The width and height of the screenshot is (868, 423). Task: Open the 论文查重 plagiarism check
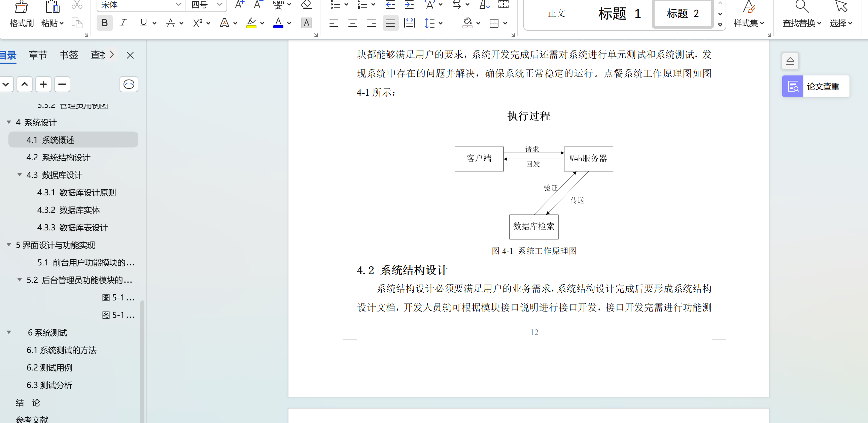click(815, 87)
